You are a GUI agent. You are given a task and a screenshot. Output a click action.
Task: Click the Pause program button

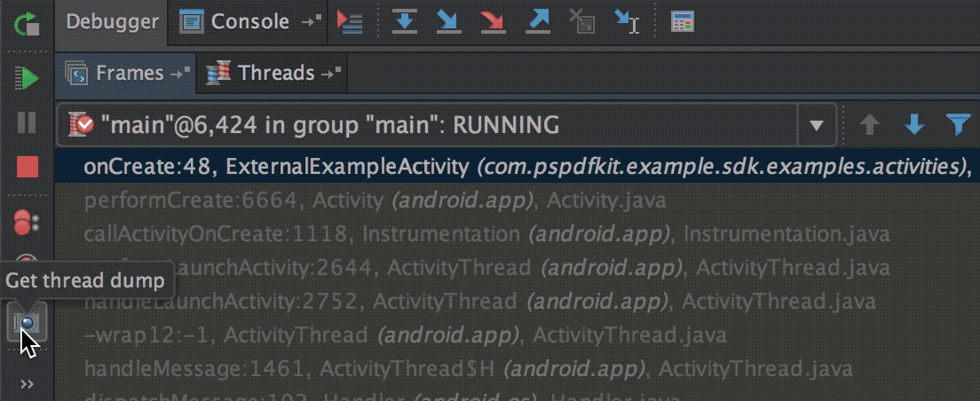tap(27, 122)
